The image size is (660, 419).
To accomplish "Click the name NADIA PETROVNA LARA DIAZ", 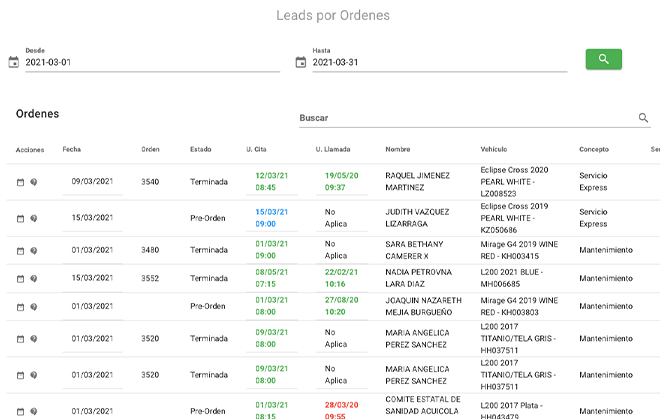I will click(418, 278).
